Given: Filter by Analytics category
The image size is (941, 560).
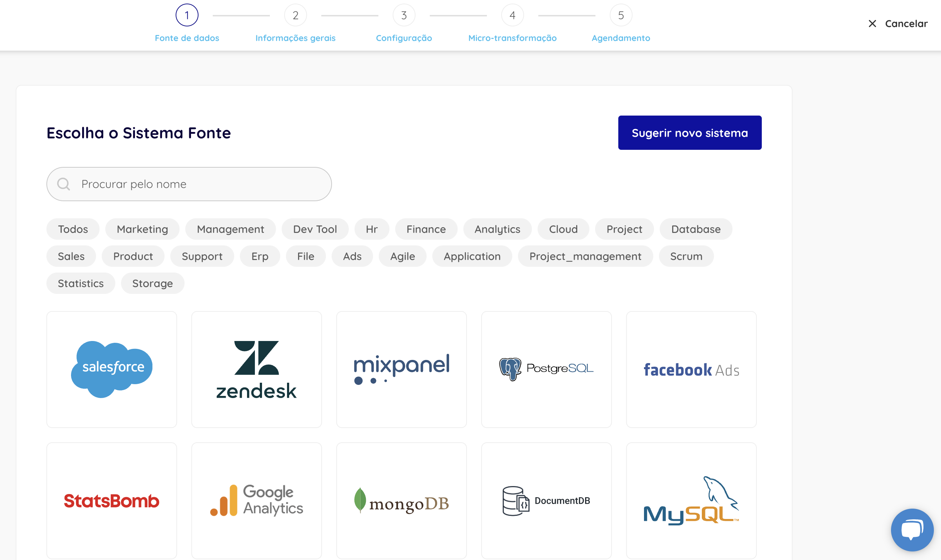Looking at the screenshot, I should (x=497, y=229).
